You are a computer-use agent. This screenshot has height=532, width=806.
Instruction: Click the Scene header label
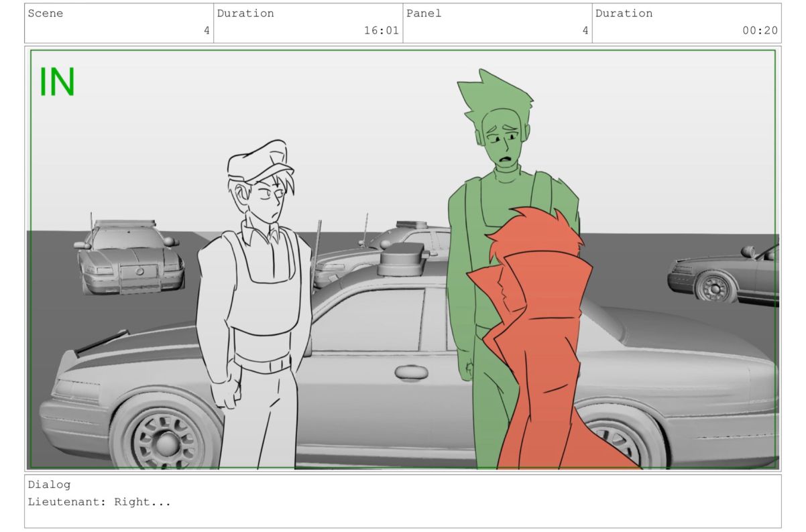46,13
